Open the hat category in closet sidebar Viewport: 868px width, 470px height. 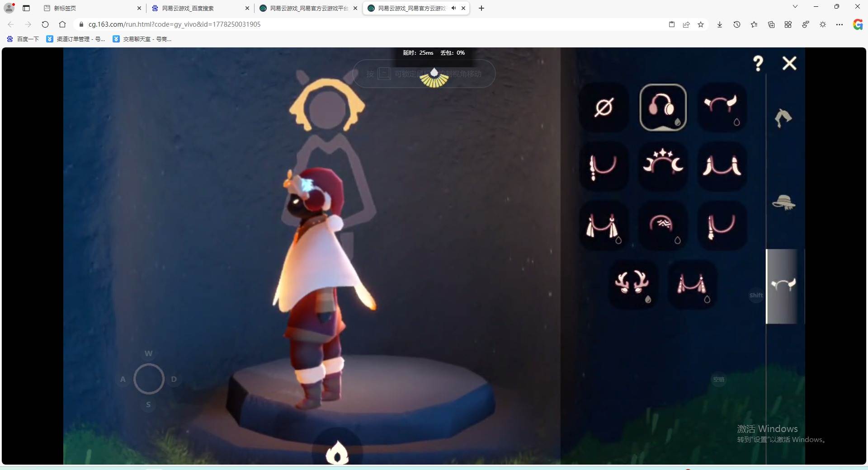tap(783, 202)
